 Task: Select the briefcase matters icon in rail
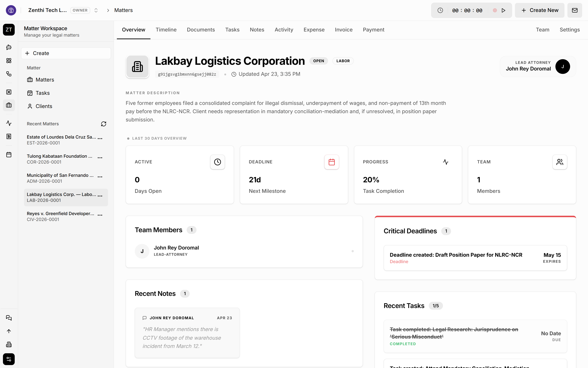[9, 105]
